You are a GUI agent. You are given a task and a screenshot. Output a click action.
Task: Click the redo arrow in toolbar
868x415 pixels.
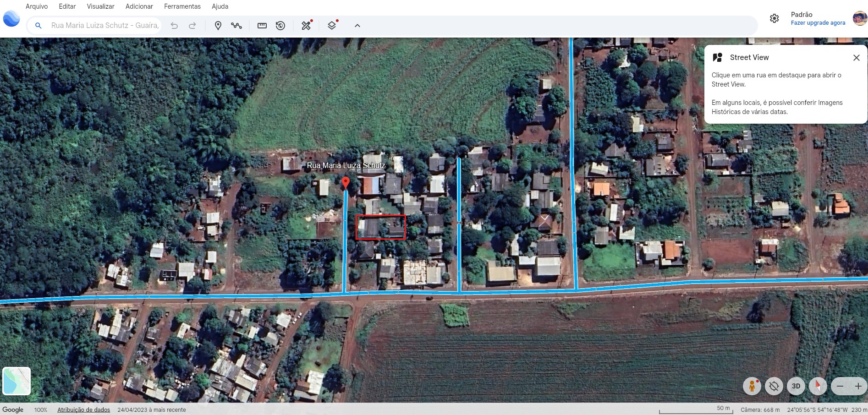(192, 26)
